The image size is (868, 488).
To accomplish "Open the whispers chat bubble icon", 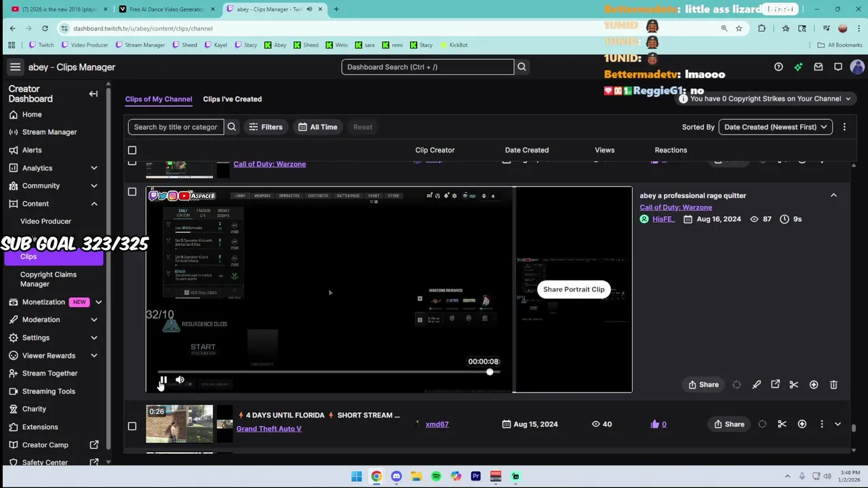I will point(838,67).
